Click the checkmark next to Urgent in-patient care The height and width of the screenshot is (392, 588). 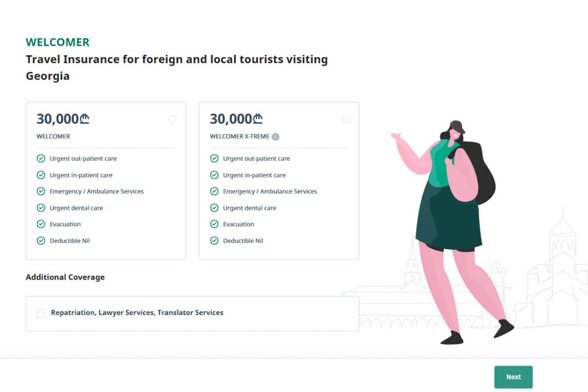[x=41, y=175]
